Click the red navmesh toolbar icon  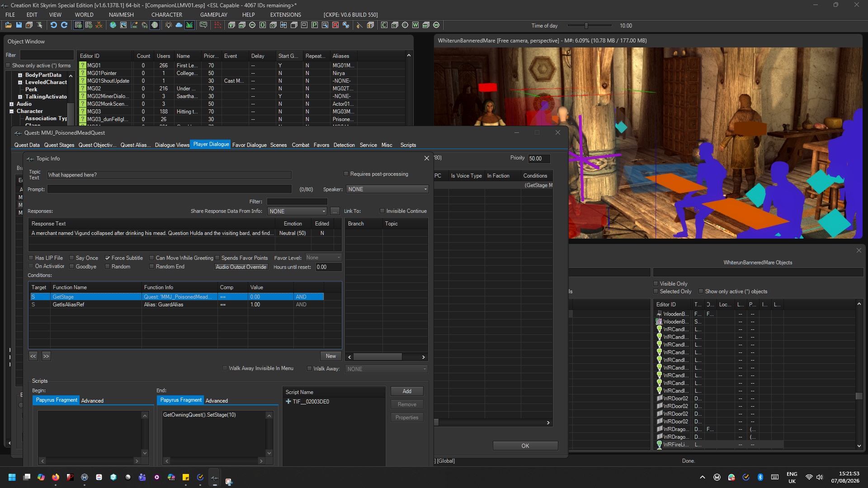pyautogui.click(x=218, y=25)
